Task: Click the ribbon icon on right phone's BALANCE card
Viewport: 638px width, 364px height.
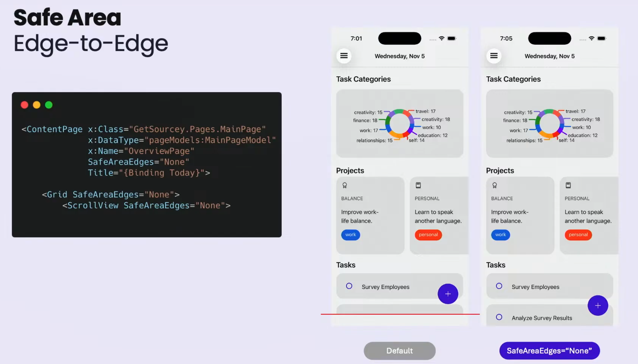Action: point(494,185)
